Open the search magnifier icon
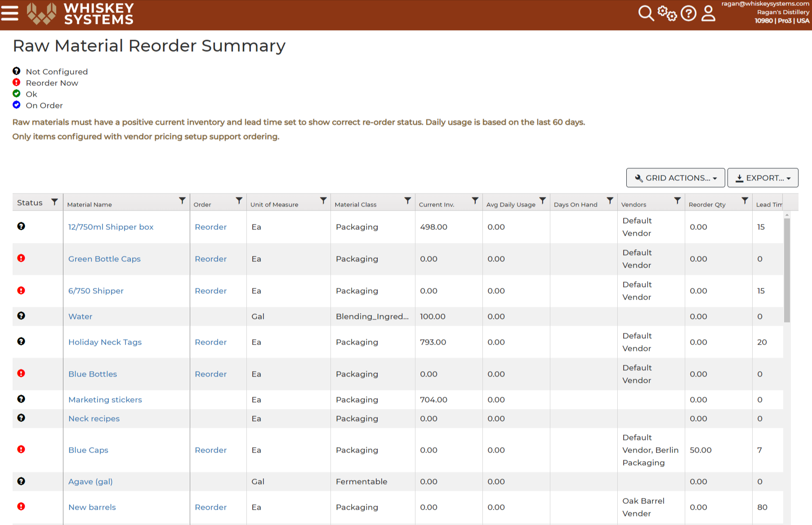812x525 pixels. pos(646,13)
